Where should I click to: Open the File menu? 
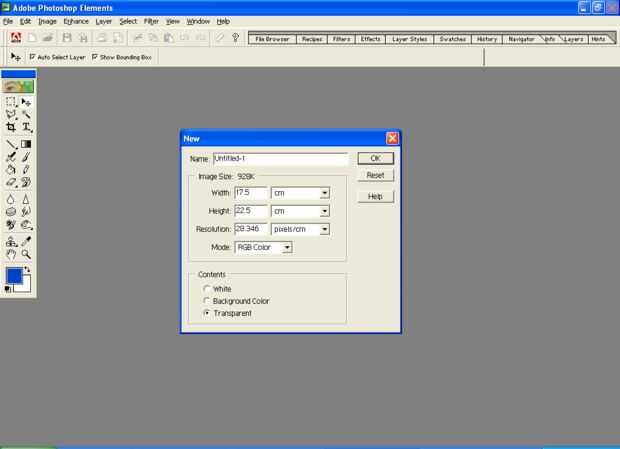coord(8,21)
